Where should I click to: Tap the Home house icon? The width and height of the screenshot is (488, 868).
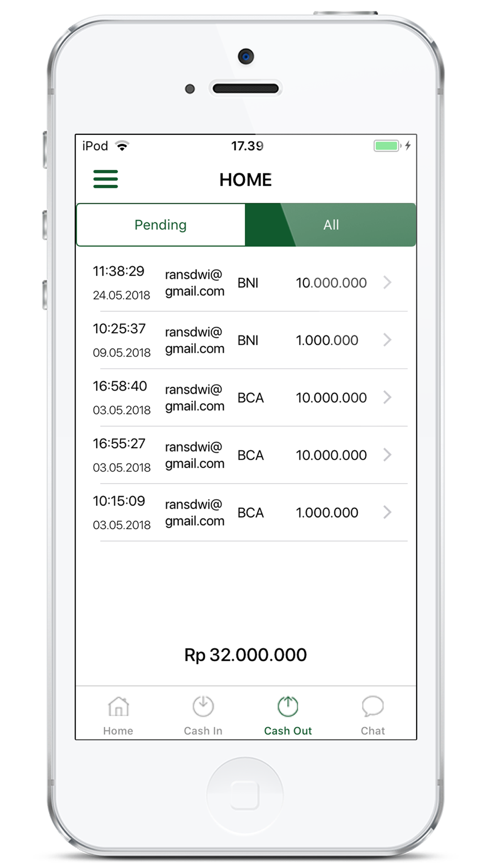119,706
